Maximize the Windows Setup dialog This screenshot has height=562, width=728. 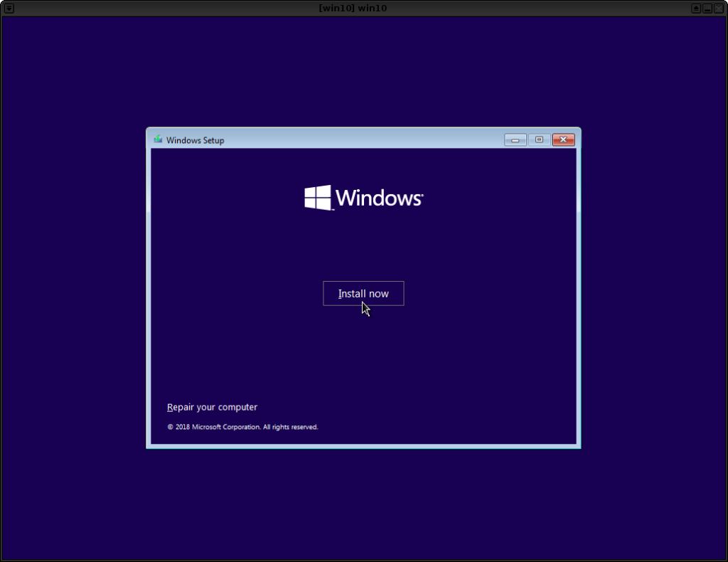pos(539,140)
